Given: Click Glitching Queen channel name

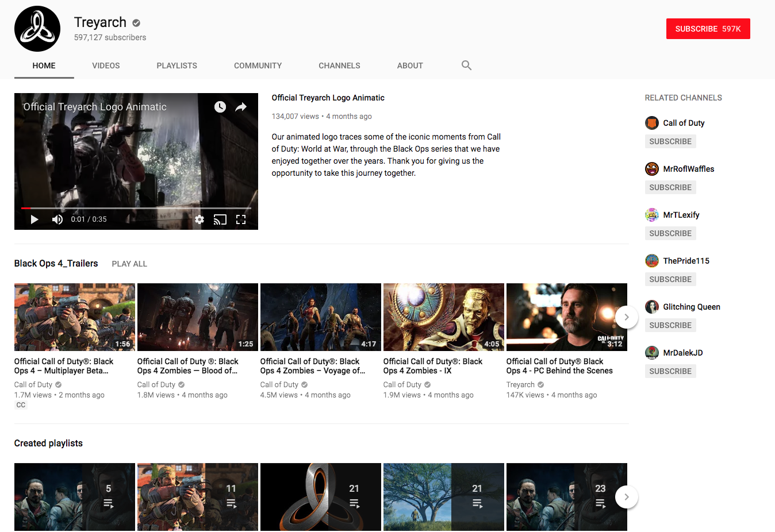Looking at the screenshot, I should pyautogui.click(x=692, y=307).
